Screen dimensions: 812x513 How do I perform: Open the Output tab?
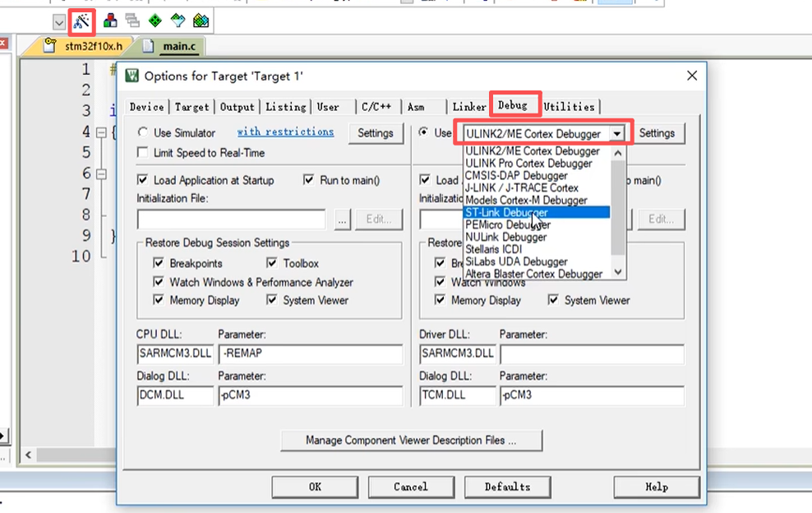(x=238, y=107)
